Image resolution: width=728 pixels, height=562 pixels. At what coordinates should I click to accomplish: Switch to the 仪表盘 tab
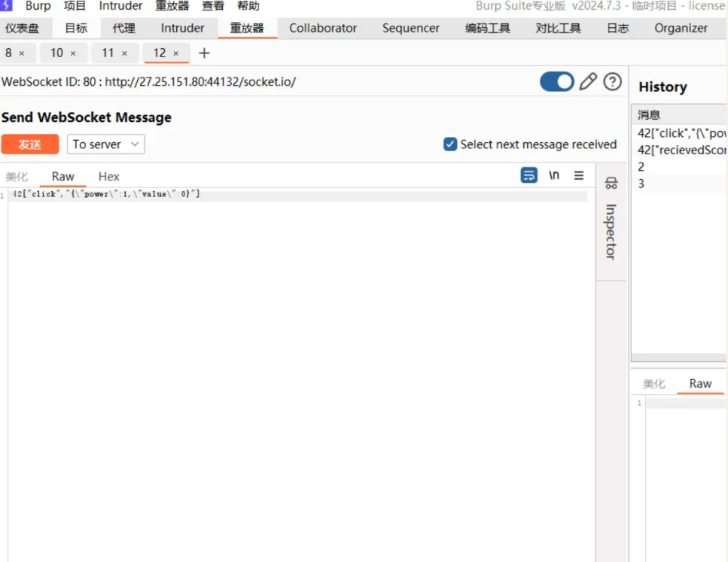point(23,29)
